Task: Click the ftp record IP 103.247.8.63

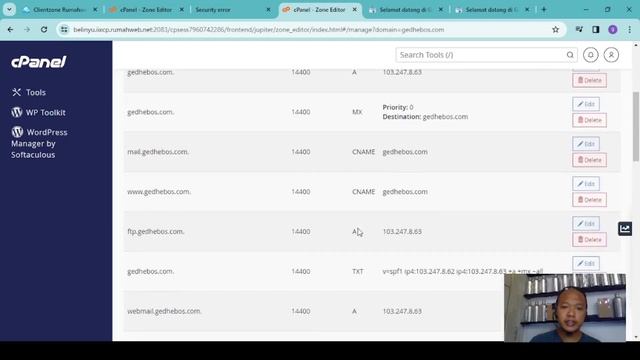Action: click(x=402, y=231)
